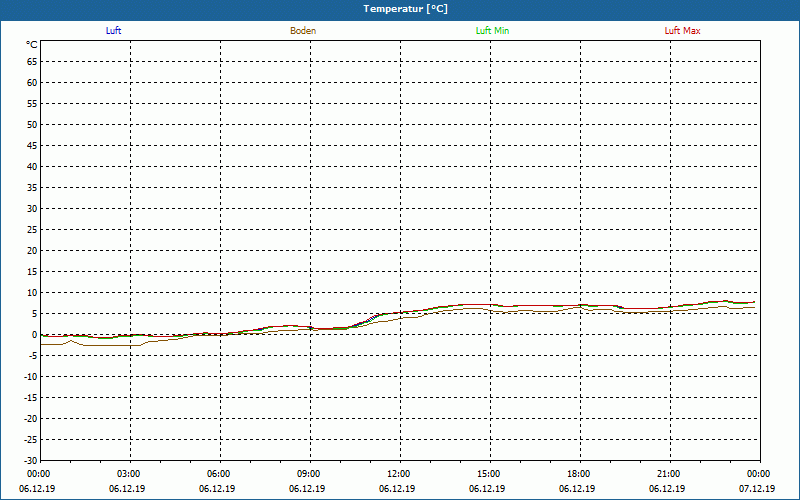Click the -20 value on temperature axis
Screen dimensions: 800x500
(31, 419)
